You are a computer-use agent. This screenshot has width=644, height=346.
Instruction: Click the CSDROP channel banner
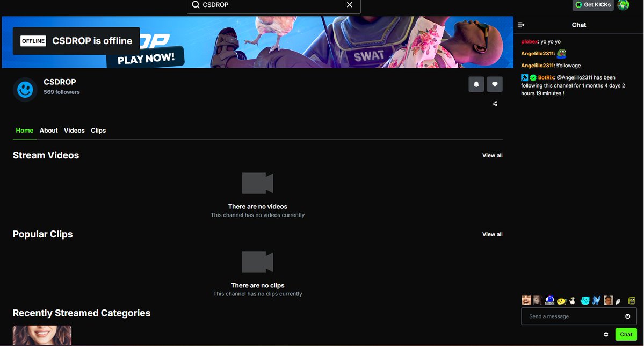[x=257, y=42]
